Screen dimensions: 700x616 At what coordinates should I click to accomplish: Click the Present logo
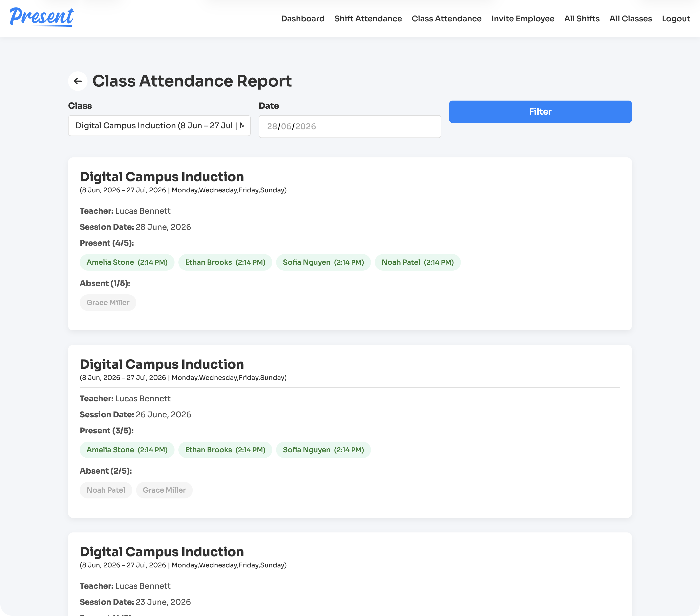tap(41, 17)
